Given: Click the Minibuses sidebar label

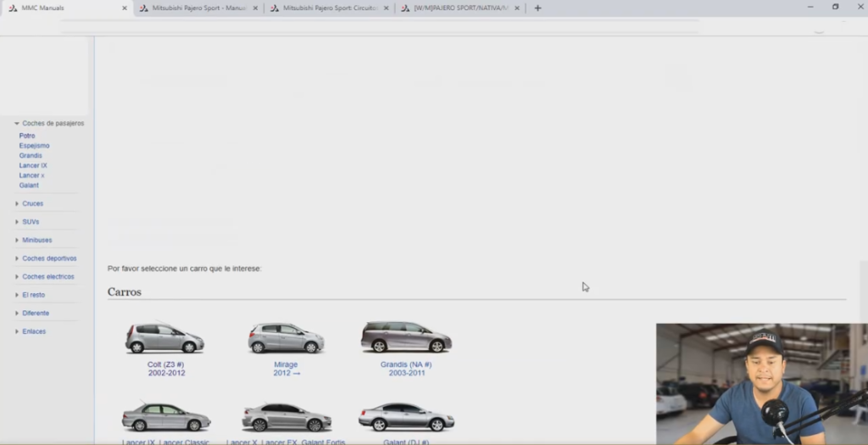Looking at the screenshot, I should pos(37,240).
